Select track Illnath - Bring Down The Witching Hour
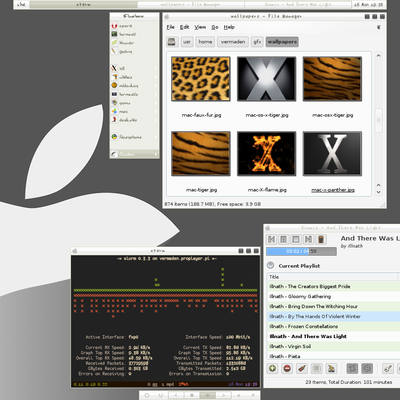Screen dimensions: 400x400 click(333, 306)
